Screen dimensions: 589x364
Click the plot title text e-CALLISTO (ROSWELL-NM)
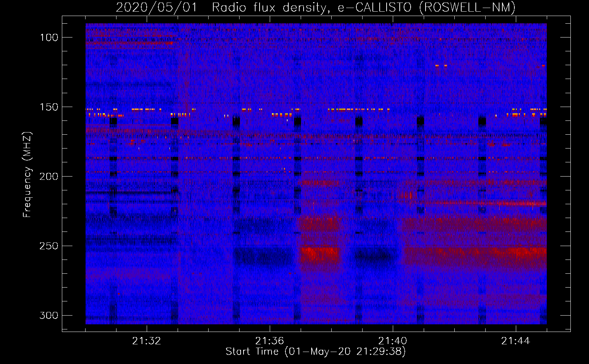pyautogui.click(x=427, y=8)
